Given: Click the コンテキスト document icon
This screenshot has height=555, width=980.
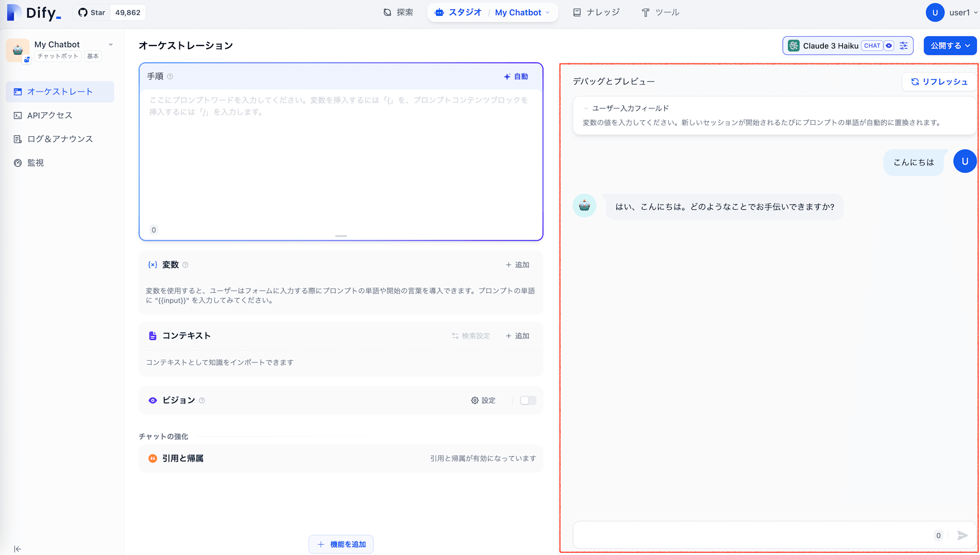Looking at the screenshot, I should click(x=153, y=336).
